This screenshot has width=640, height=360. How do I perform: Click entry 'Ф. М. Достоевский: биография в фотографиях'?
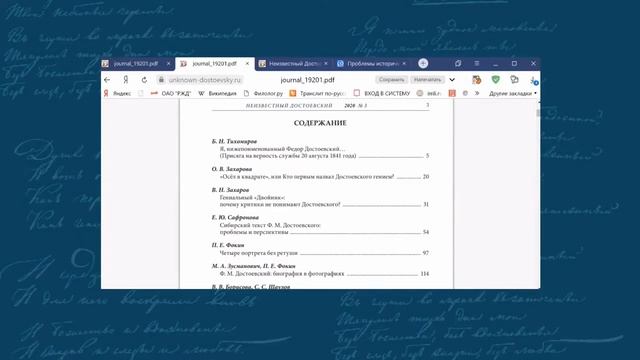[x=282, y=274]
